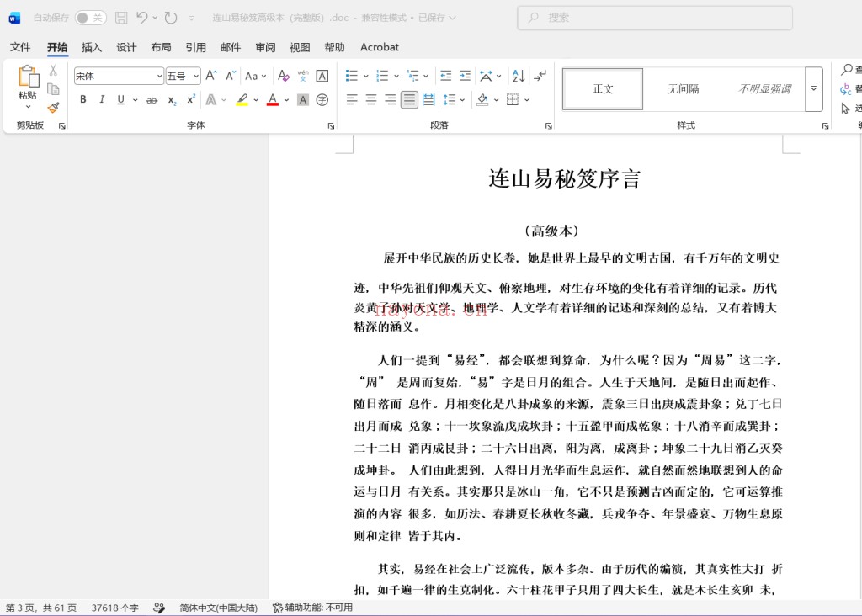This screenshot has height=616, width=862.
Task: Open the numbered list dropdown arrow
Action: (396, 77)
